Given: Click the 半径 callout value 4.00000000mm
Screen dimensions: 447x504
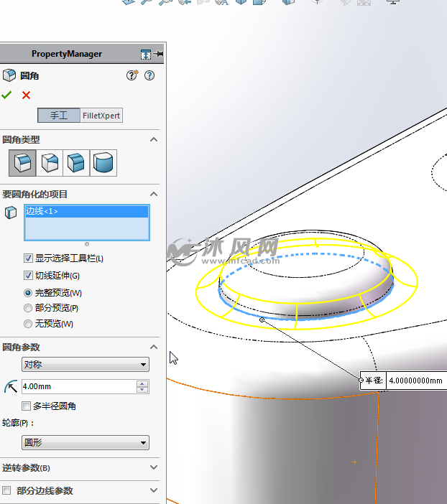Looking at the screenshot, I should click(x=416, y=381).
